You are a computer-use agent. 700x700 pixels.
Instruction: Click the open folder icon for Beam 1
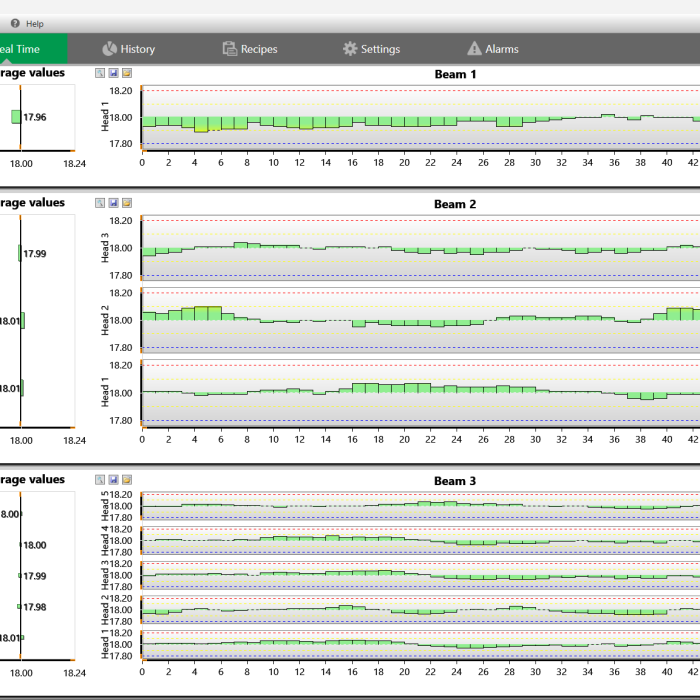pyautogui.click(x=127, y=73)
